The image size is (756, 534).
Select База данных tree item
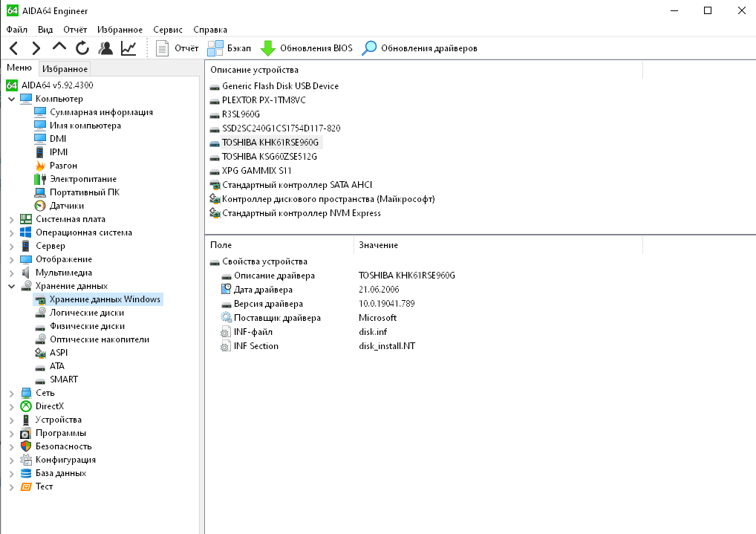61,473
